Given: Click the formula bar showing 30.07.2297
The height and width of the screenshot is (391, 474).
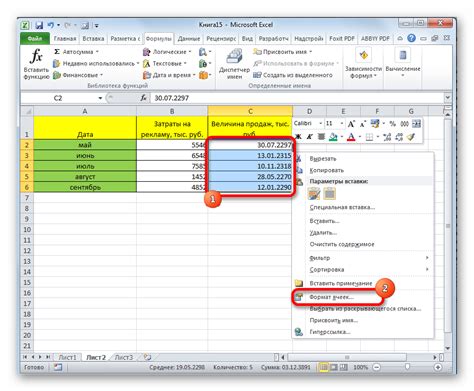Looking at the screenshot, I should coord(297,98).
